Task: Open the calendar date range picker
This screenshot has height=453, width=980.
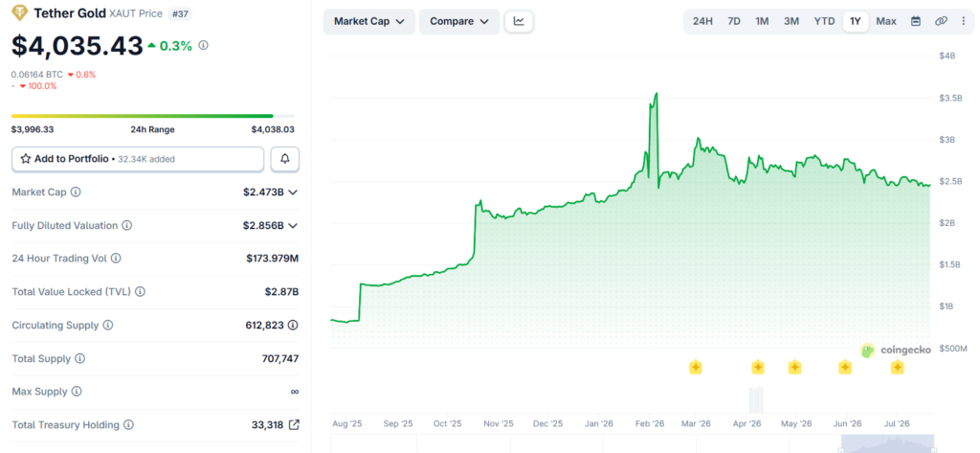Action: (916, 21)
